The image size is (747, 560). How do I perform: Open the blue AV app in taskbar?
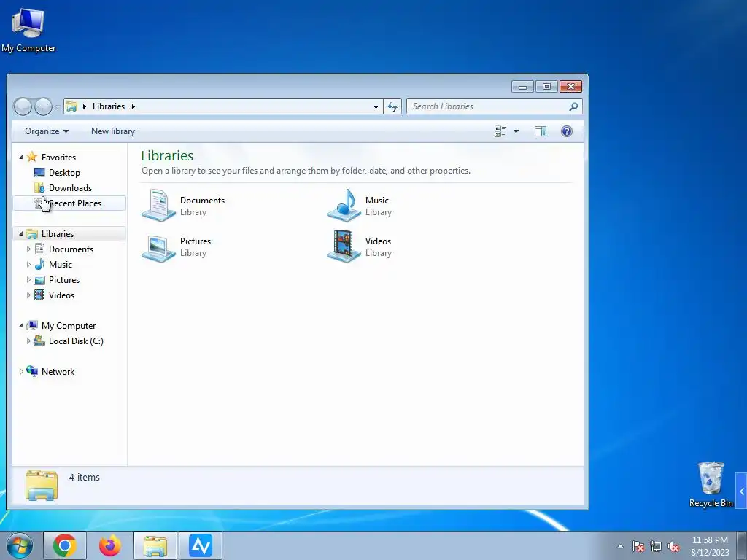click(x=200, y=545)
